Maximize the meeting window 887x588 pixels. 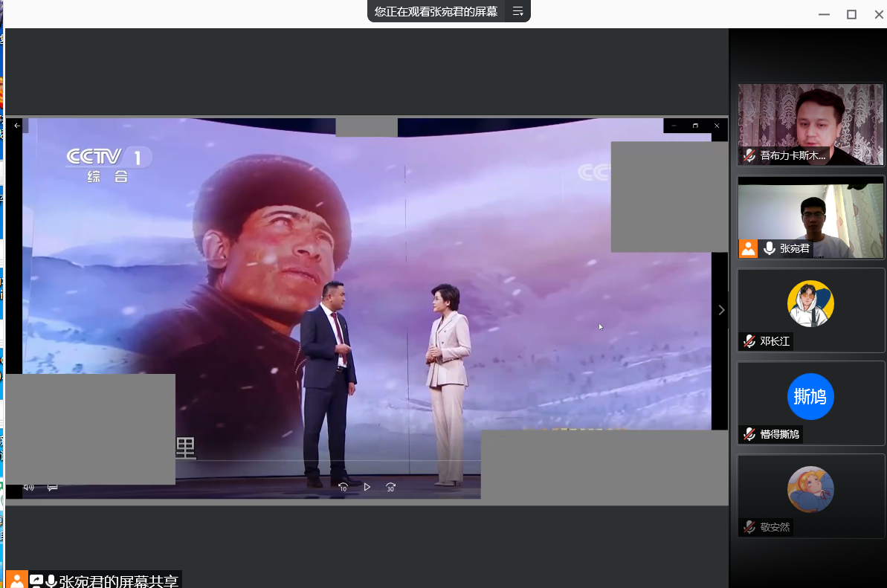click(x=851, y=14)
